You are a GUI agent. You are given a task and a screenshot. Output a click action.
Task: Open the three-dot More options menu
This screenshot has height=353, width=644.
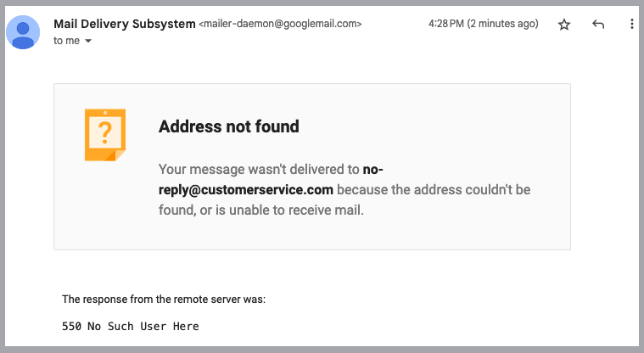point(631,25)
